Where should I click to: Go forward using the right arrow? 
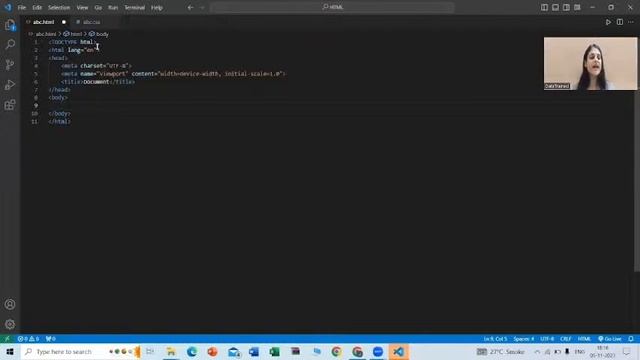point(202,7)
